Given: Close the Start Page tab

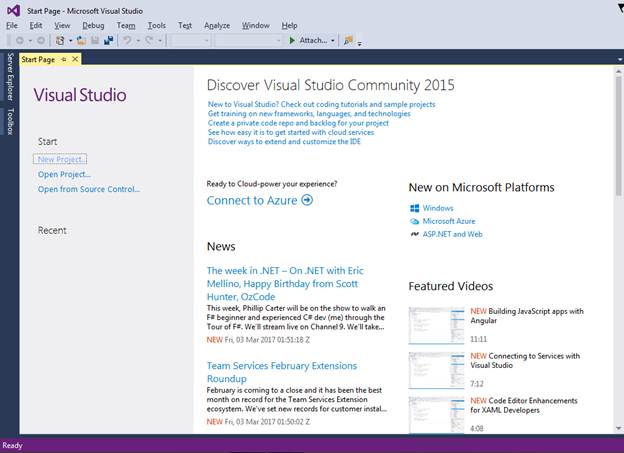Looking at the screenshot, I should pos(75,59).
